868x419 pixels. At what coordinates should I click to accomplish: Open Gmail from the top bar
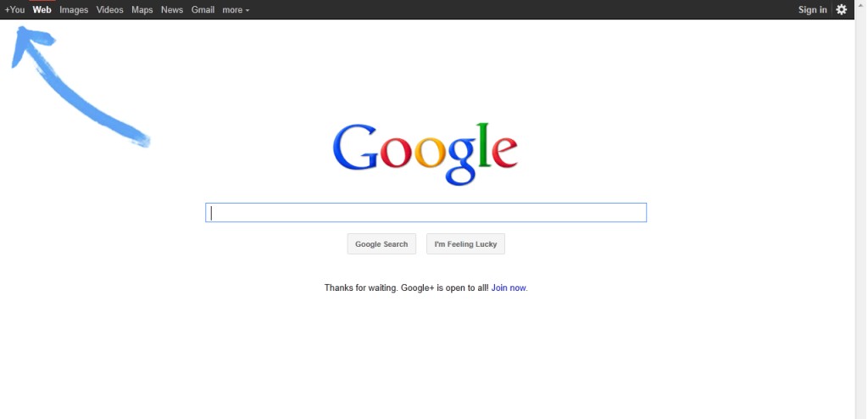(203, 10)
